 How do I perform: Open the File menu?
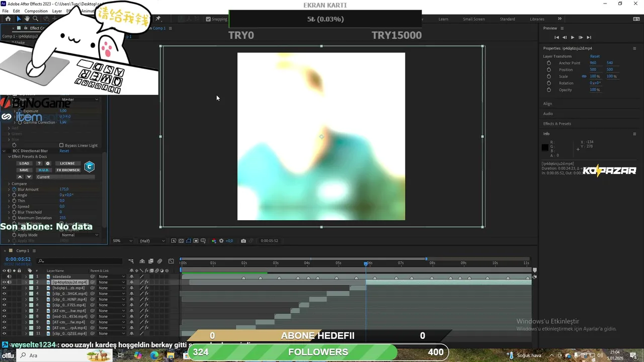pyautogui.click(x=6, y=11)
